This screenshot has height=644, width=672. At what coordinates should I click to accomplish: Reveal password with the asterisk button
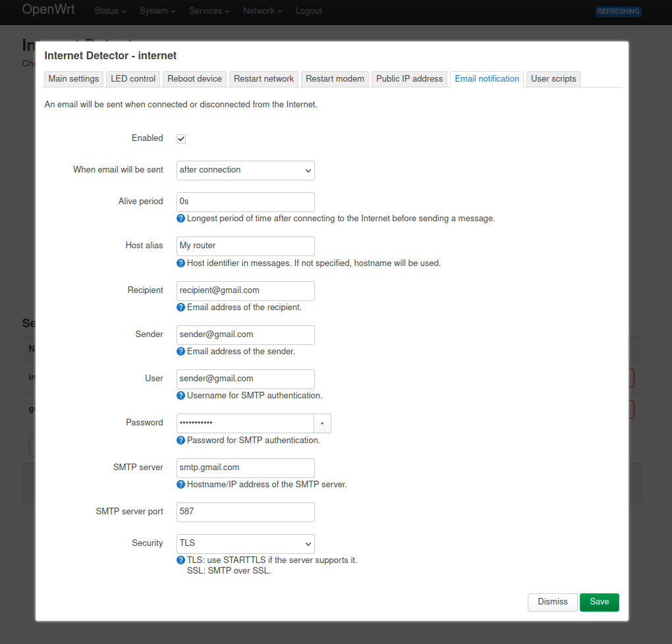[x=322, y=423]
